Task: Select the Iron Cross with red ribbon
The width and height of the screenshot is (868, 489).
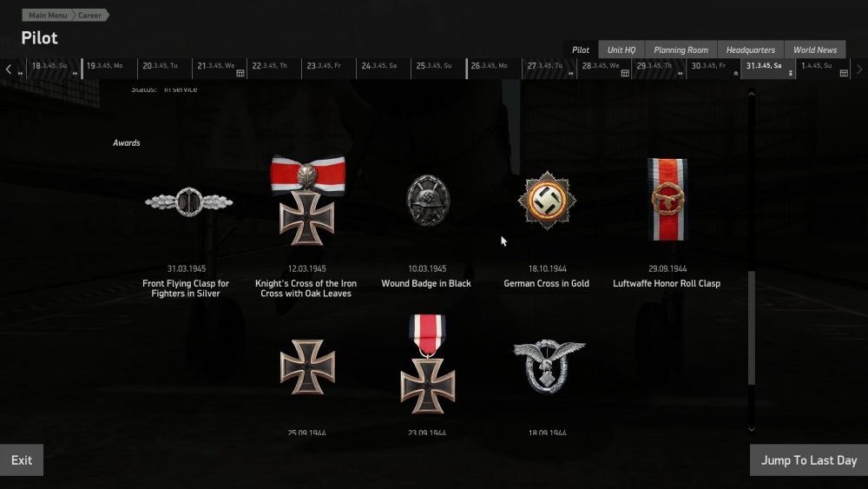Action: point(427,364)
